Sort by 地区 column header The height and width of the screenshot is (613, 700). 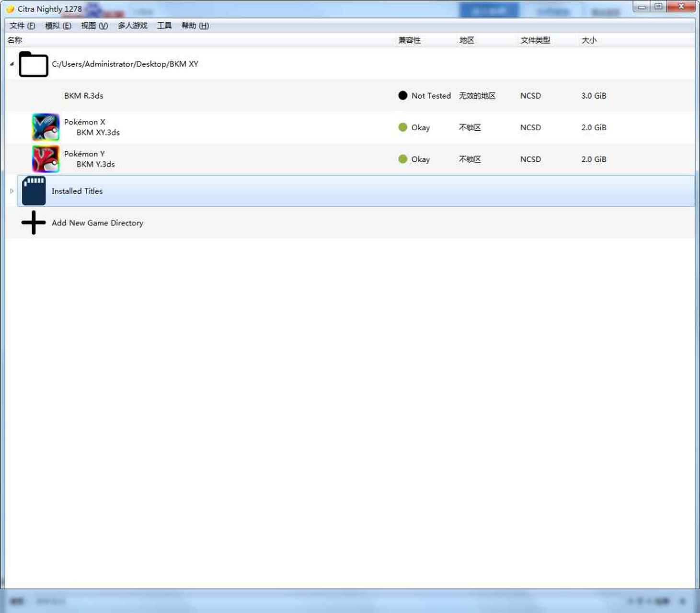click(x=467, y=40)
